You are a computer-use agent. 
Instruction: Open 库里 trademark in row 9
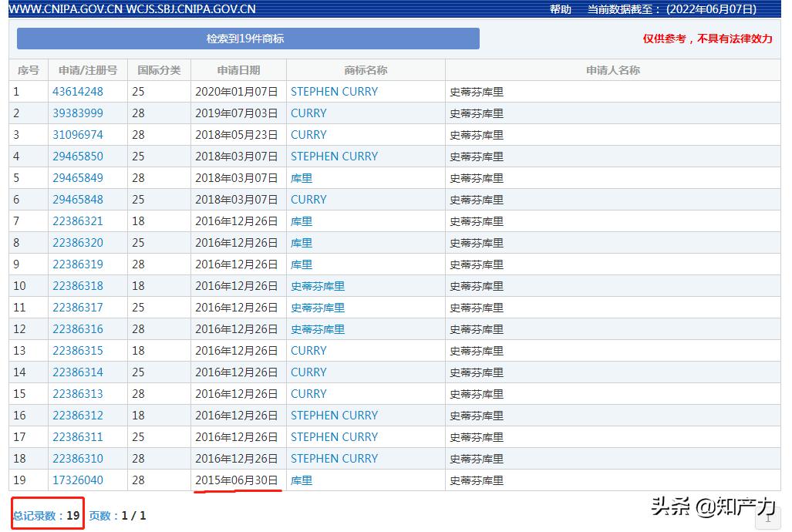click(x=302, y=264)
